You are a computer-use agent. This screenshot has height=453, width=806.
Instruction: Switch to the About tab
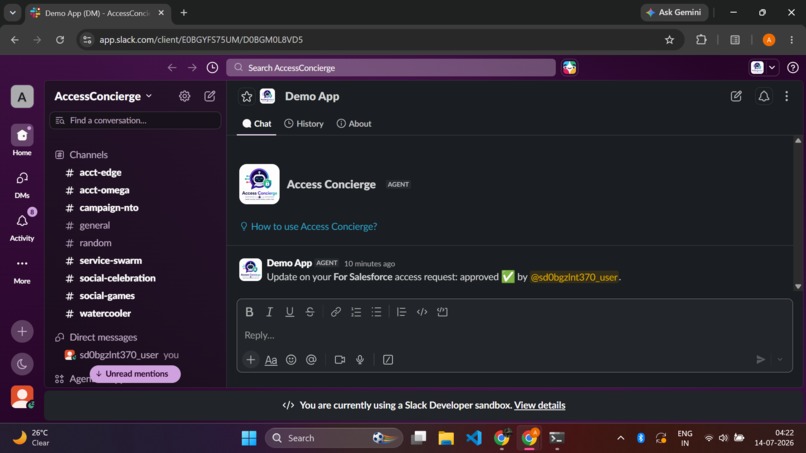click(354, 123)
